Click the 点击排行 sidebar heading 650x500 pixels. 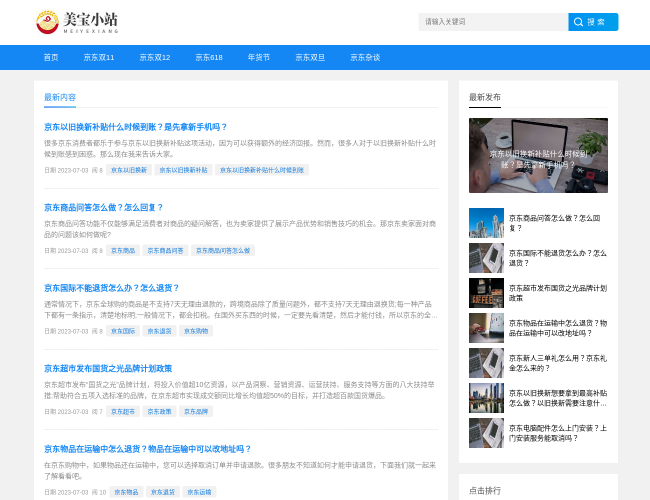(x=485, y=491)
